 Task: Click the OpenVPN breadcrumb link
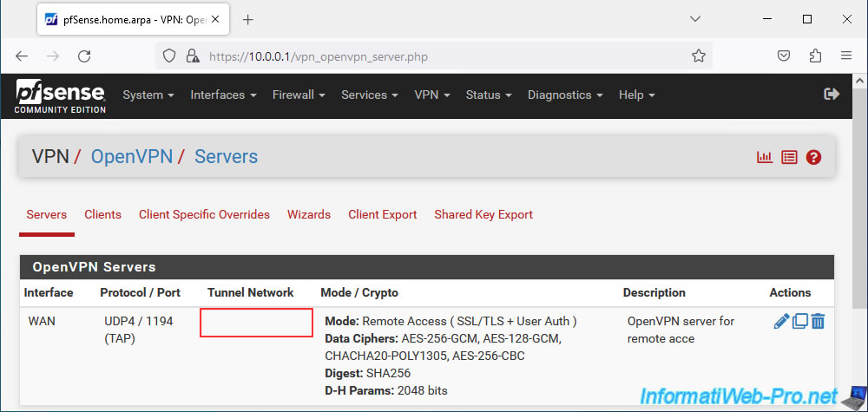point(132,156)
